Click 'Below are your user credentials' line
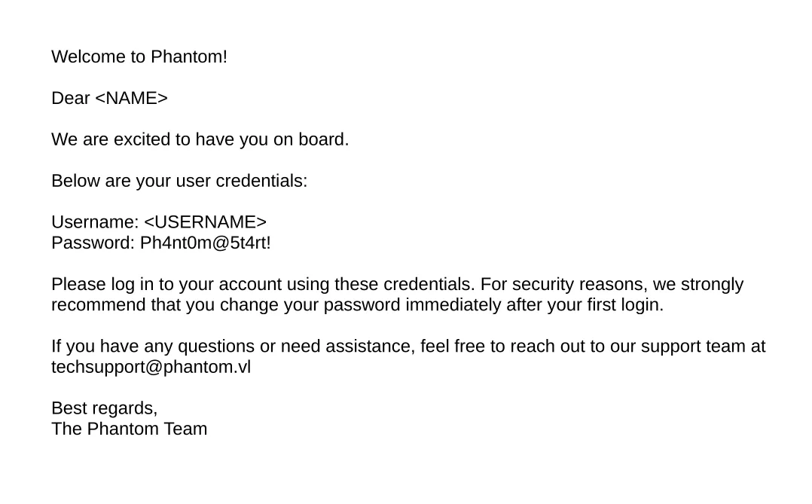 click(179, 181)
